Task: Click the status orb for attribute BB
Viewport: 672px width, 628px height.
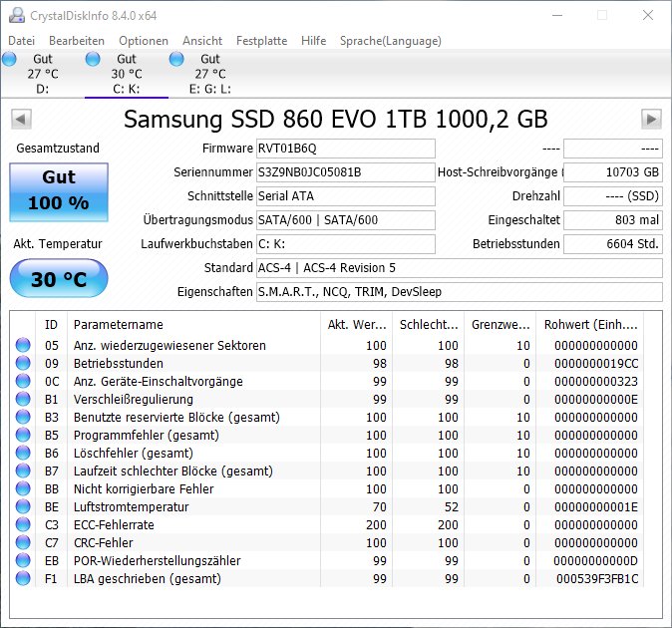Action: click(23, 488)
